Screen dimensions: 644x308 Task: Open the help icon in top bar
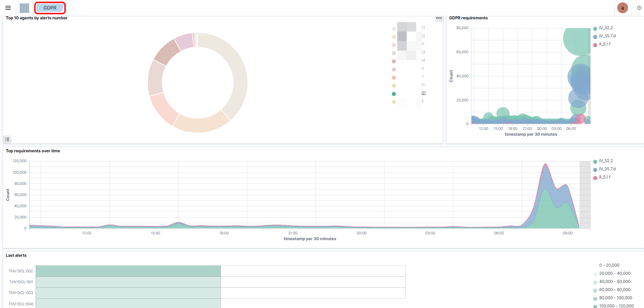(x=639, y=8)
